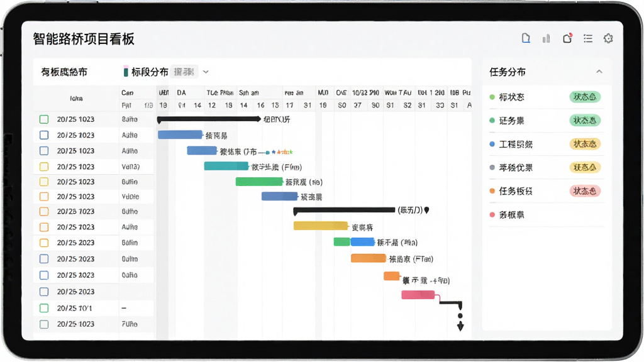Select the small orange bar above the pink bar
644x362 pixels.
(391, 276)
